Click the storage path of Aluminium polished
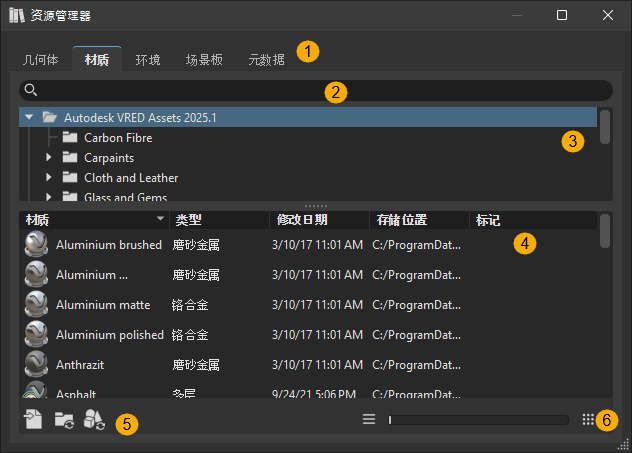Screen dimensions: 632x453 416,335
